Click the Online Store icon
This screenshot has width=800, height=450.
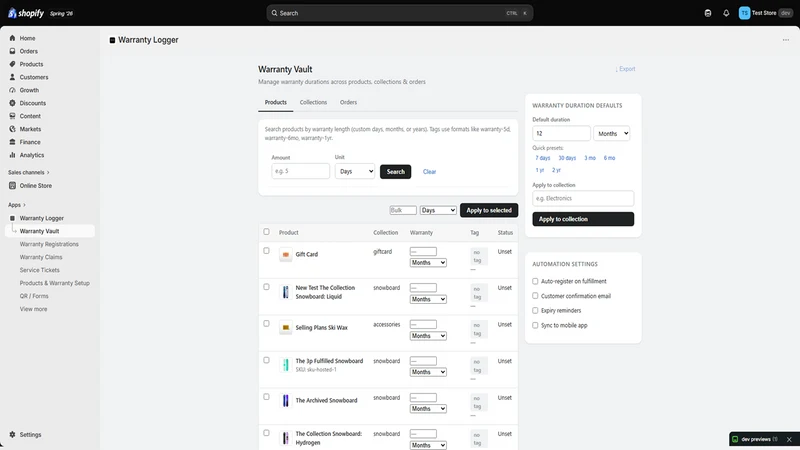point(12,186)
